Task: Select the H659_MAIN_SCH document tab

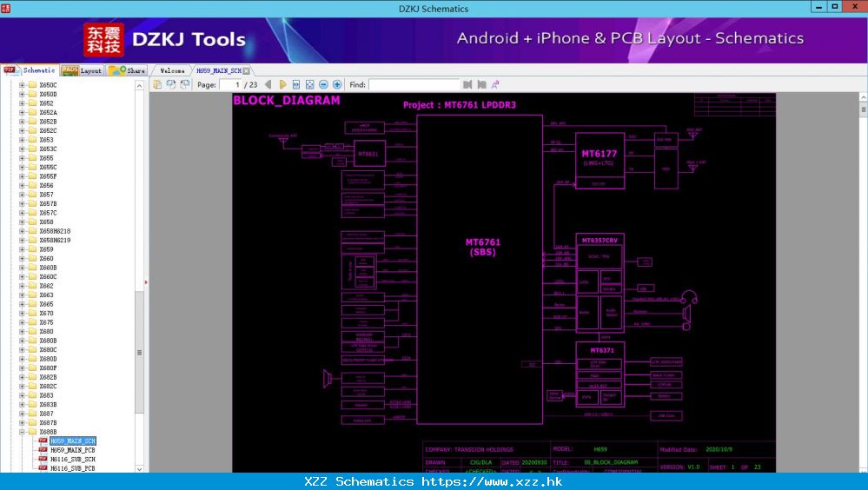Action: click(219, 71)
